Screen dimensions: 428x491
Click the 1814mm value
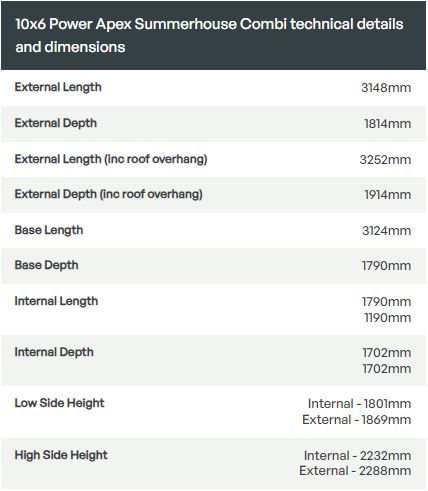(387, 124)
